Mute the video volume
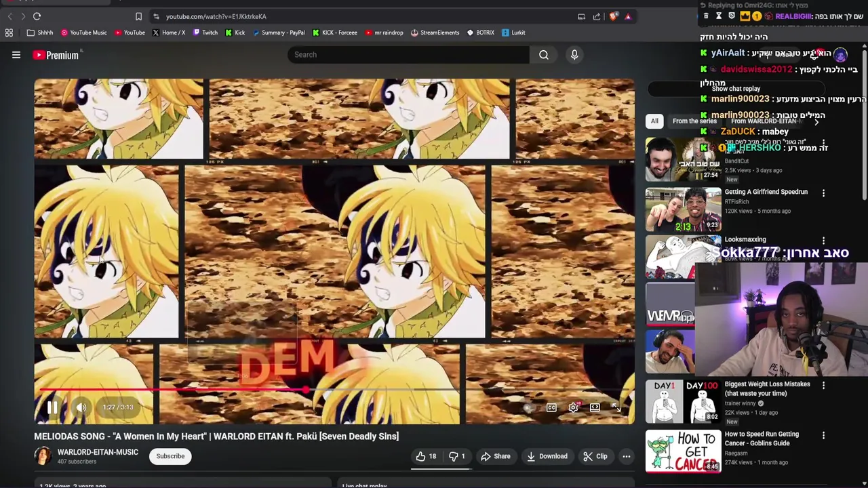868x488 pixels. pos(81,407)
